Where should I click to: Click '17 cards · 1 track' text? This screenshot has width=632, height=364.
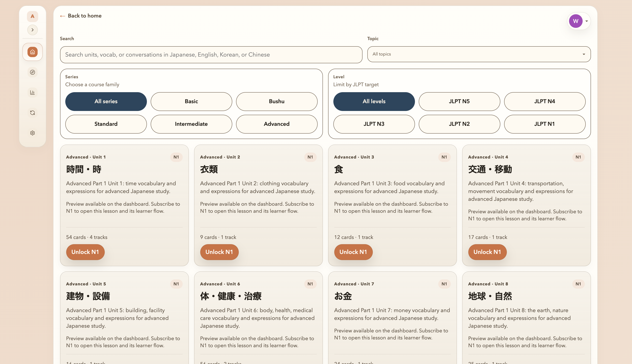click(x=488, y=237)
